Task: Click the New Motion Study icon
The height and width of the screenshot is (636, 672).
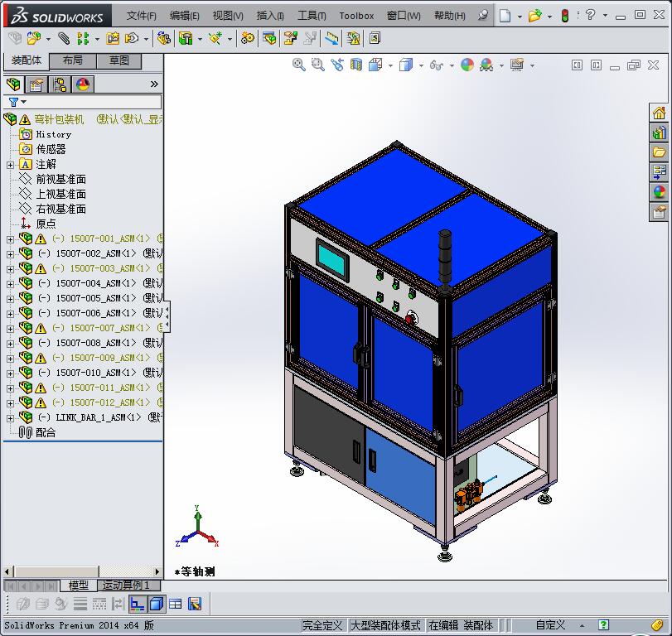Action: [x=247, y=39]
